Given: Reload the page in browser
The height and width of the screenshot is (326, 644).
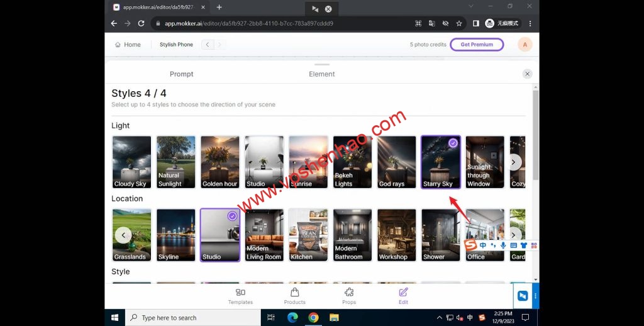Looking at the screenshot, I should click(141, 23).
